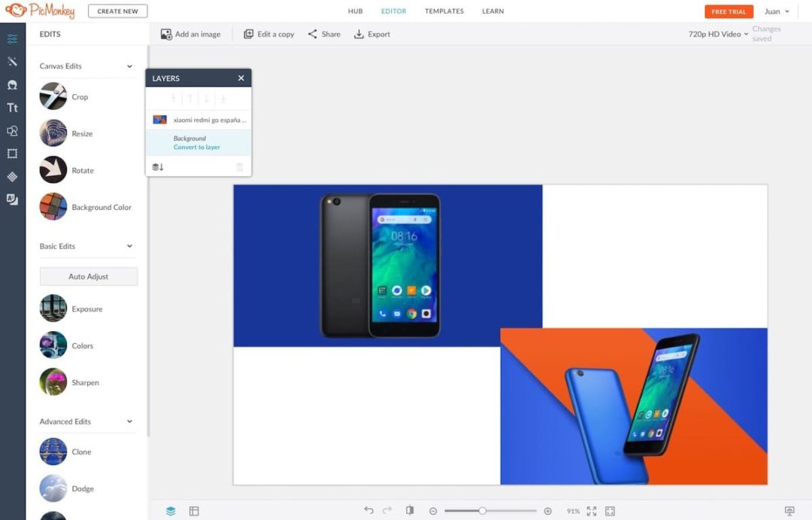Collapse the Canvas Edits section
812x520 pixels.
[129, 66]
